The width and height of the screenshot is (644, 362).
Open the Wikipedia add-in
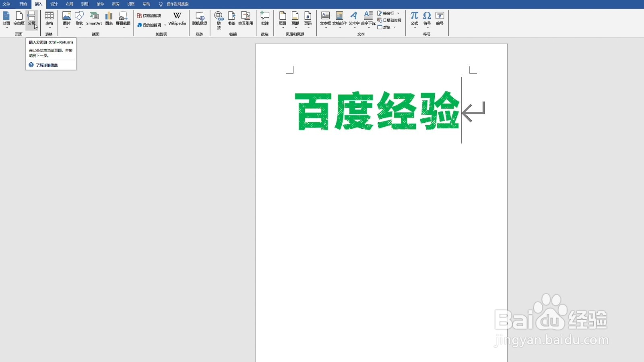[177, 19]
